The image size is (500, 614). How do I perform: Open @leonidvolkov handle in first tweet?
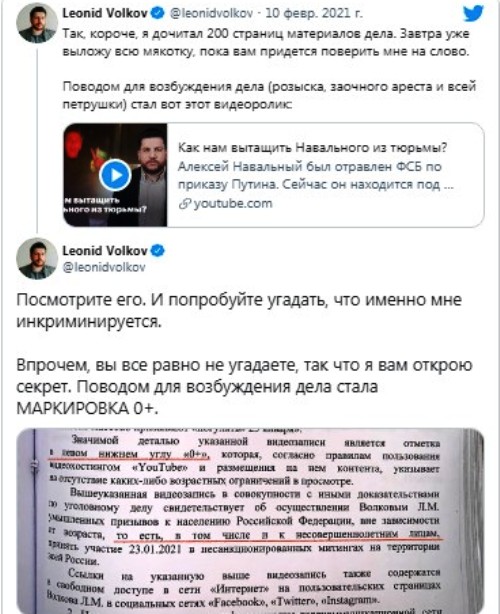pos(211,13)
